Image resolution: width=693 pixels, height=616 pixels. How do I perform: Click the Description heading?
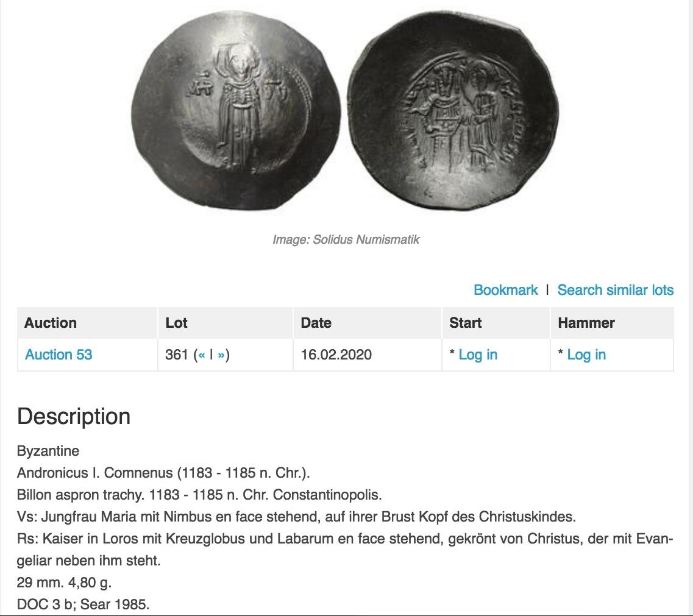pyautogui.click(x=74, y=416)
